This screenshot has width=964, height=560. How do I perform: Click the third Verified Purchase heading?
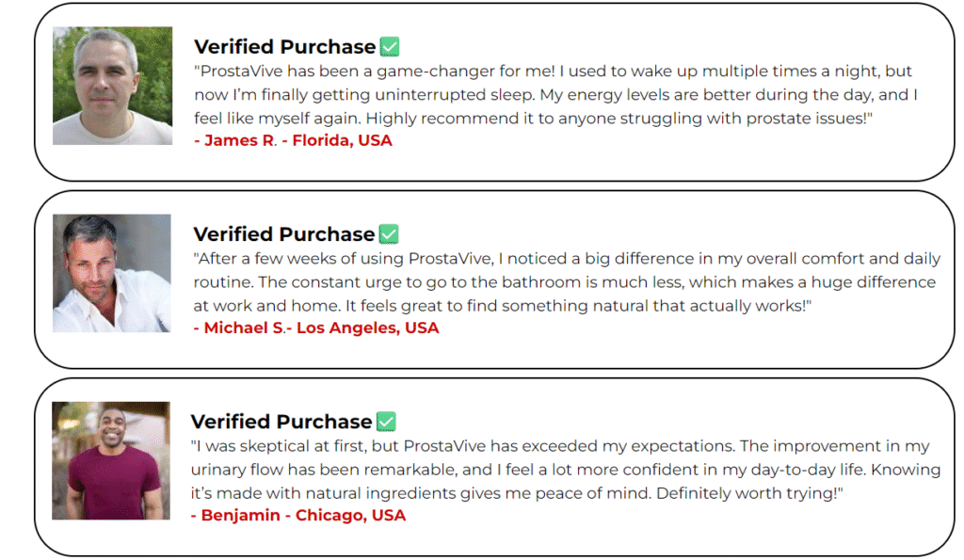pos(281,422)
